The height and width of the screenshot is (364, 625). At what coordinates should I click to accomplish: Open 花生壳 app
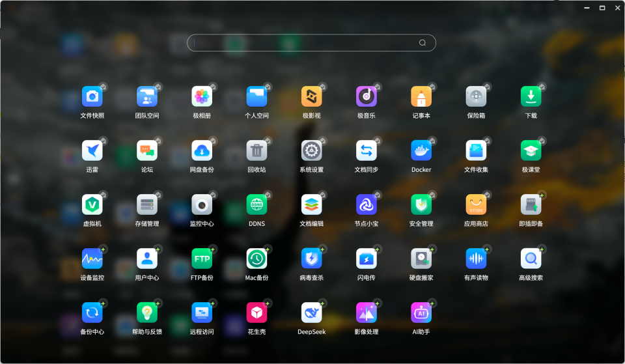[x=257, y=313]
